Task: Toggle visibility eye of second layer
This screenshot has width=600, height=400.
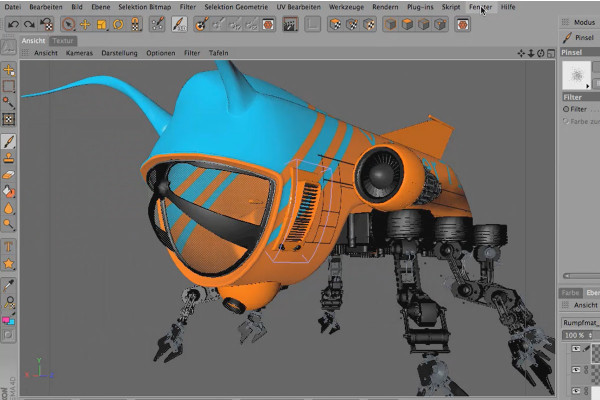Action: pyautogui.click(x=576, y=369)
